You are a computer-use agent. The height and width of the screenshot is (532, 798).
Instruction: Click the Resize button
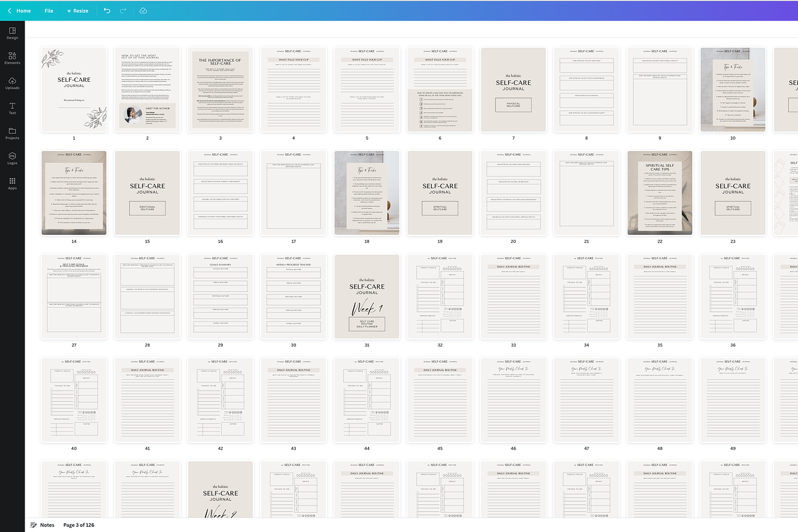tap(77, 11)
